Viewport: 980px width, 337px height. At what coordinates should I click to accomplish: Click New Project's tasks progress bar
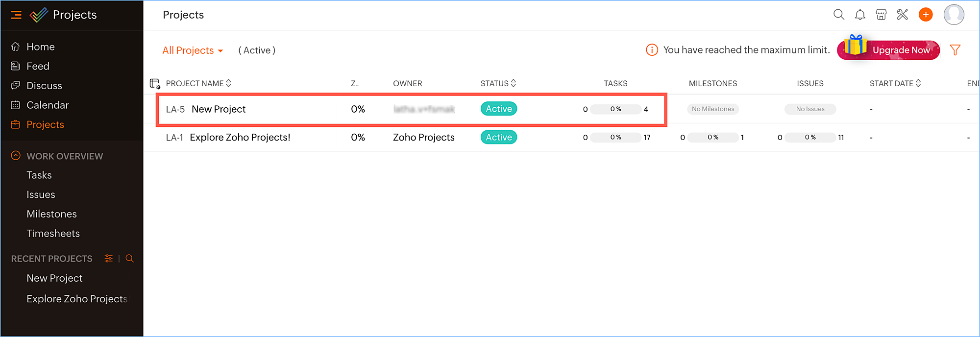pos(615,109)
